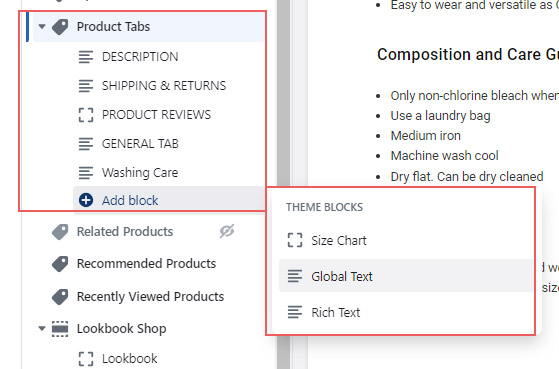This screenshot has height=369, width=559.
Task: Select the GENERAL TAB block
Action: pos(140,144)
